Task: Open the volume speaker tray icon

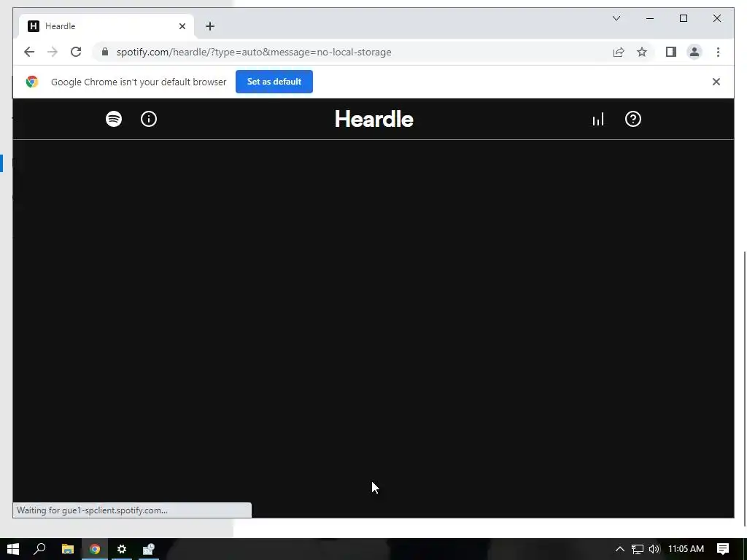Action: pyautogui.click(x=654, y=549)
